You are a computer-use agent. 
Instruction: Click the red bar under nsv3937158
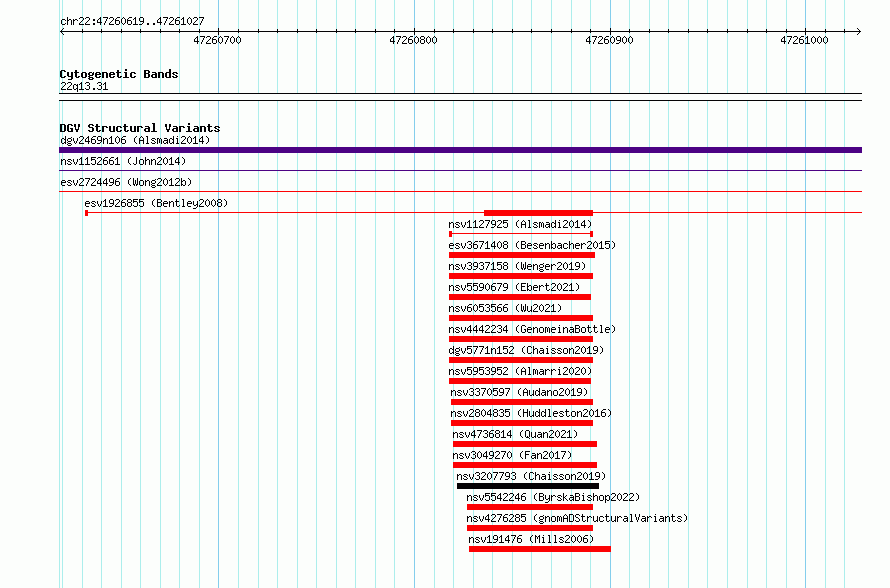pyautogui.click(x=521, y=276)
